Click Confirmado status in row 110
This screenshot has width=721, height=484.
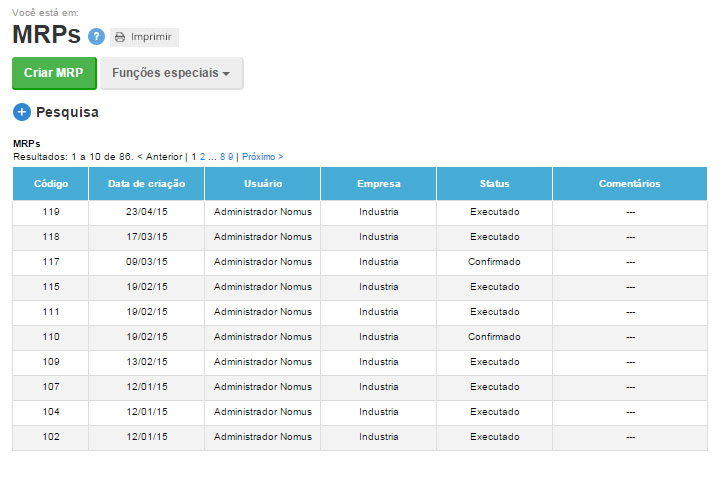point(494,337)
